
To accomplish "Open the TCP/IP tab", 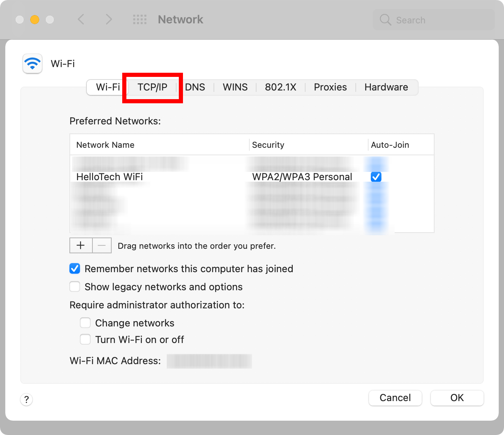I will click(152, 87).
